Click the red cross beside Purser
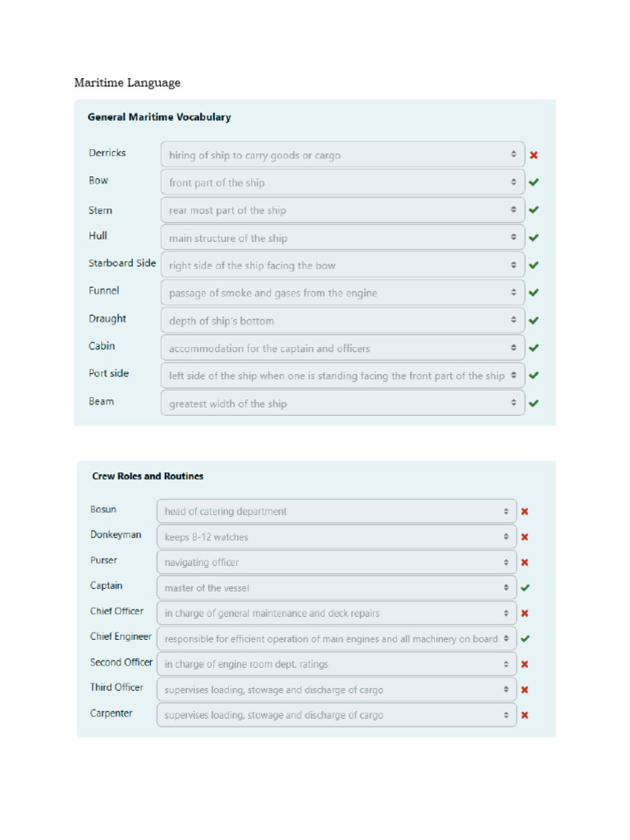 (525, 562)
